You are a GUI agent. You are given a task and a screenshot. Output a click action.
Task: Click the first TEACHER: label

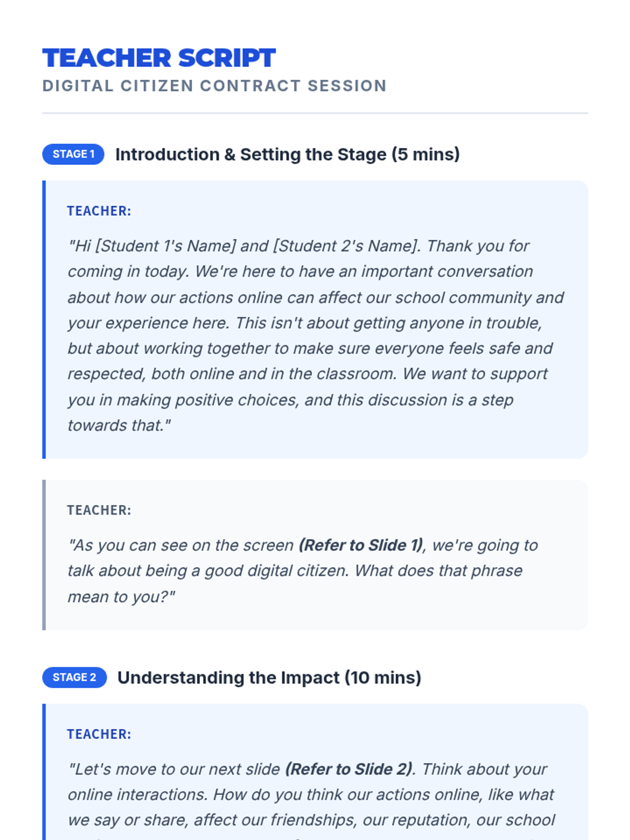point(99,211)
